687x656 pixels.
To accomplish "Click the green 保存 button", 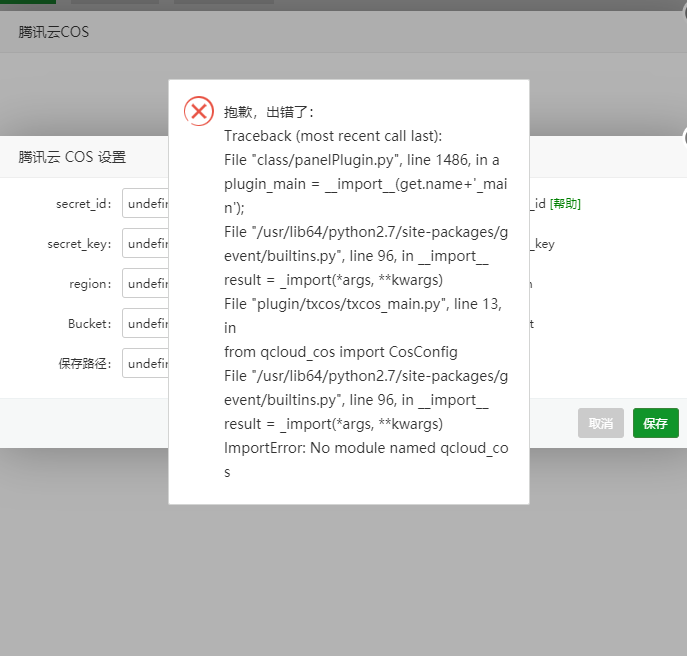I will tap(655, 423).
